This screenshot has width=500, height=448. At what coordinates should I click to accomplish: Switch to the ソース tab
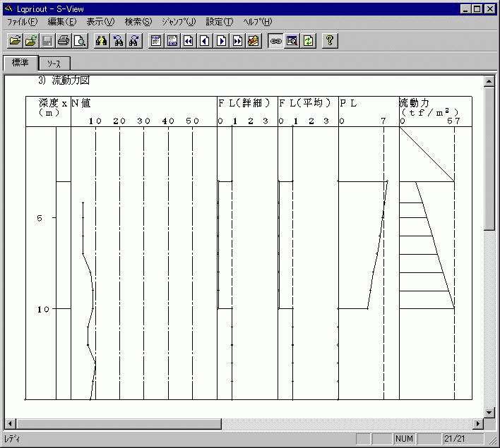[x=54, y=63]
